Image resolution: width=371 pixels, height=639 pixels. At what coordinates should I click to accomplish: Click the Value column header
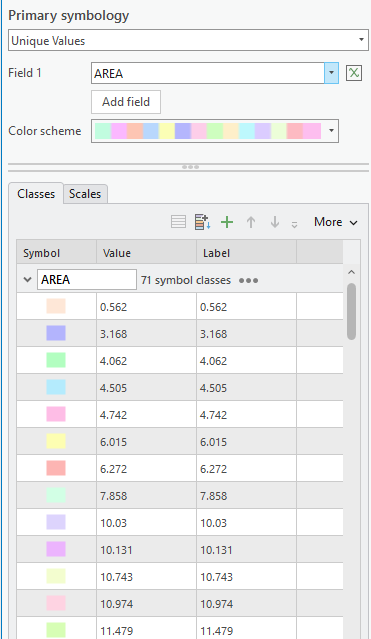(146, 253)
